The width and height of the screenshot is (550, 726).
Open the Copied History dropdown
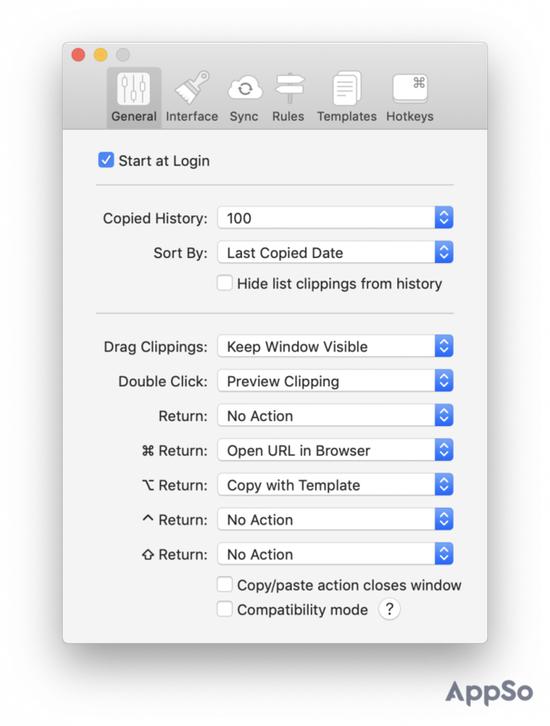pyautogui.click(x=335, y=218)
